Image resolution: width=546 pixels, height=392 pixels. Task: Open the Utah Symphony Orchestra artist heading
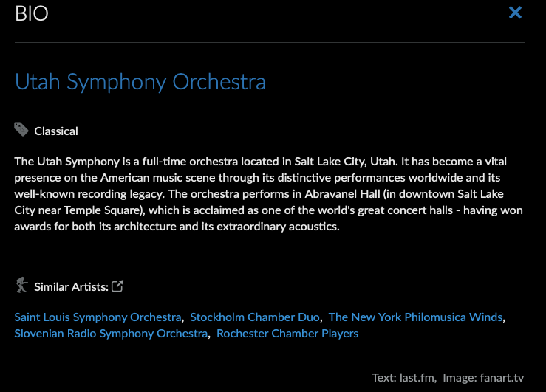[140, 83]
